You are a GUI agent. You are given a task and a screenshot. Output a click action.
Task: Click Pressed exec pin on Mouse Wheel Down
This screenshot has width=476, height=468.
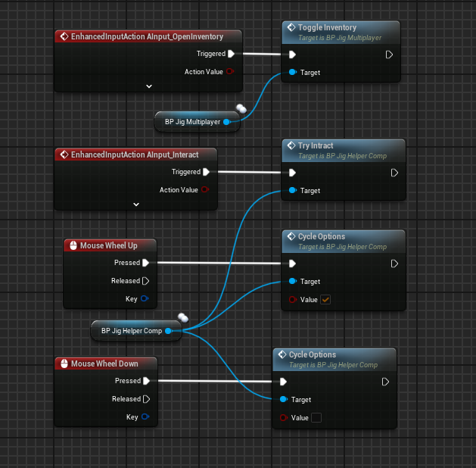(x=146, y=381)
